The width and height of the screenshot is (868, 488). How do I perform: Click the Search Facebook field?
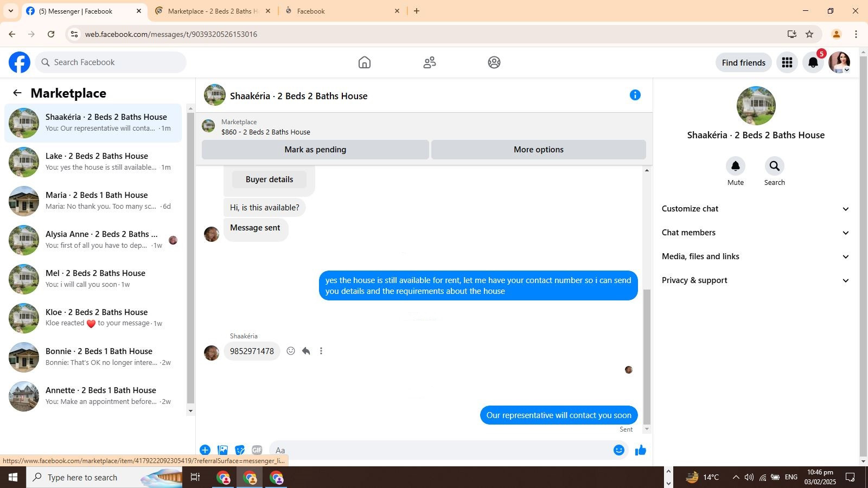111,62
